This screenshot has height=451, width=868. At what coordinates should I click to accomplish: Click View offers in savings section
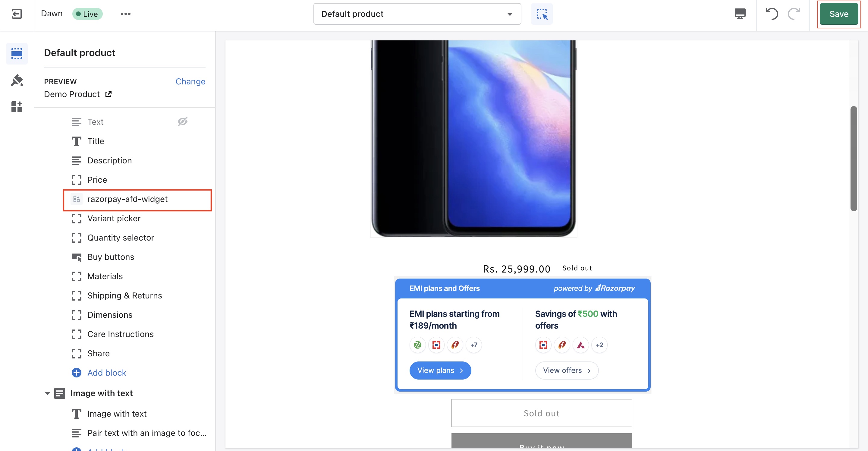[566, 370]
